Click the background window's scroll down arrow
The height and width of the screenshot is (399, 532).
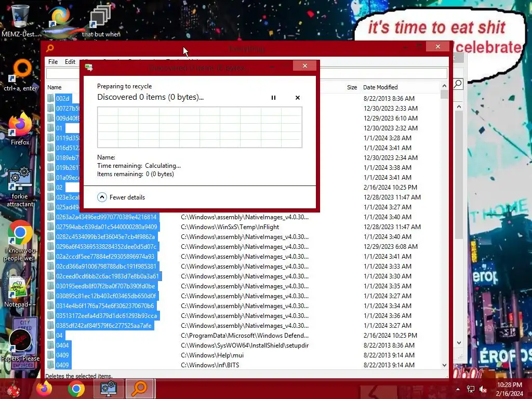click(459, 343)
